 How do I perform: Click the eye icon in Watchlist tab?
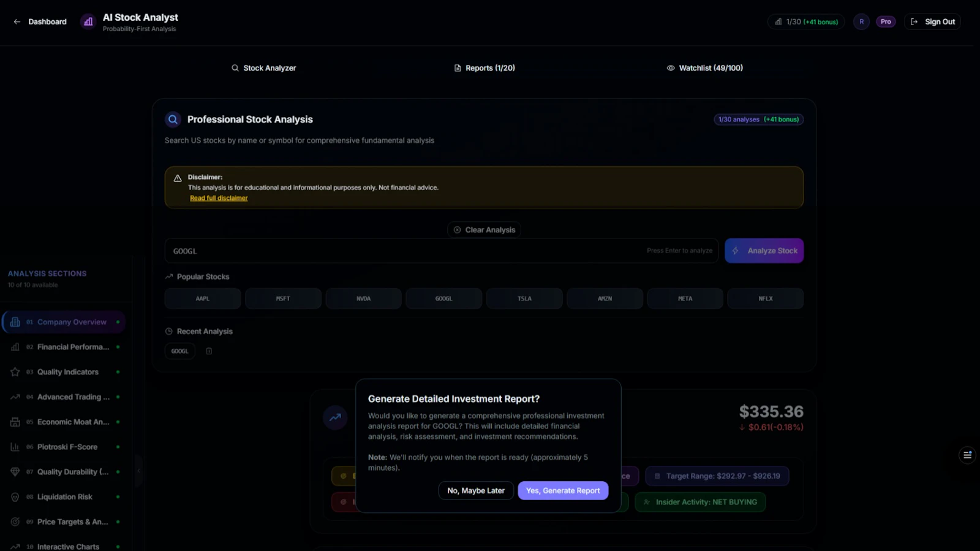(671, 68)
